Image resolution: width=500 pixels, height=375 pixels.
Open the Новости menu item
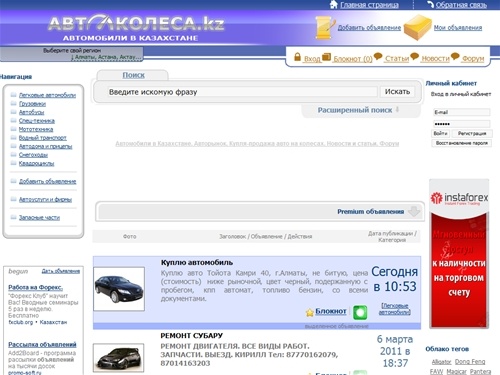tap(435, 59)
